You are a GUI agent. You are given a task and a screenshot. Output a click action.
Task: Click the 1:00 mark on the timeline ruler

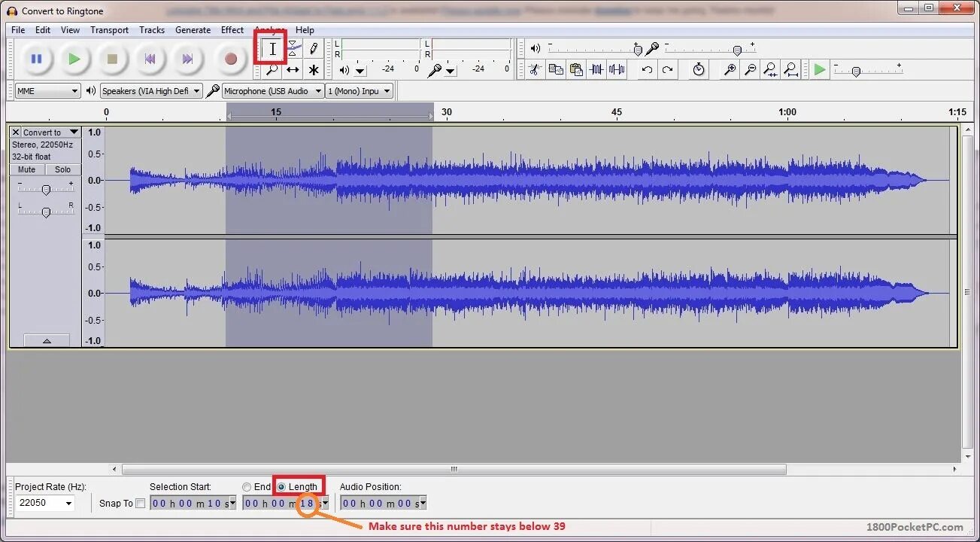click(787, 112)
